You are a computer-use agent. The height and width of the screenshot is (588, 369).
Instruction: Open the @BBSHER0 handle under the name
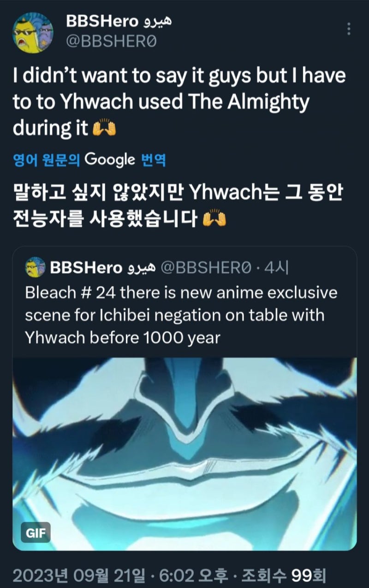pos(111,42)
